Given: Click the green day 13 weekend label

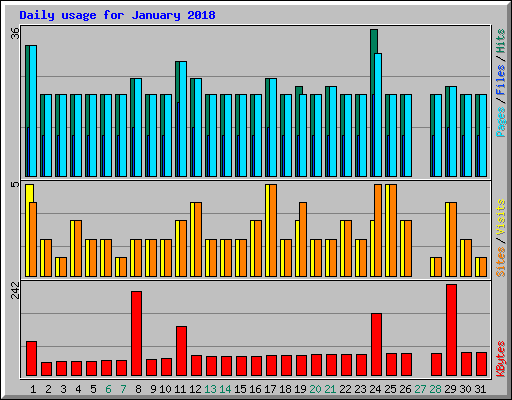Looking at the screenshot, I should click(210, 389).
